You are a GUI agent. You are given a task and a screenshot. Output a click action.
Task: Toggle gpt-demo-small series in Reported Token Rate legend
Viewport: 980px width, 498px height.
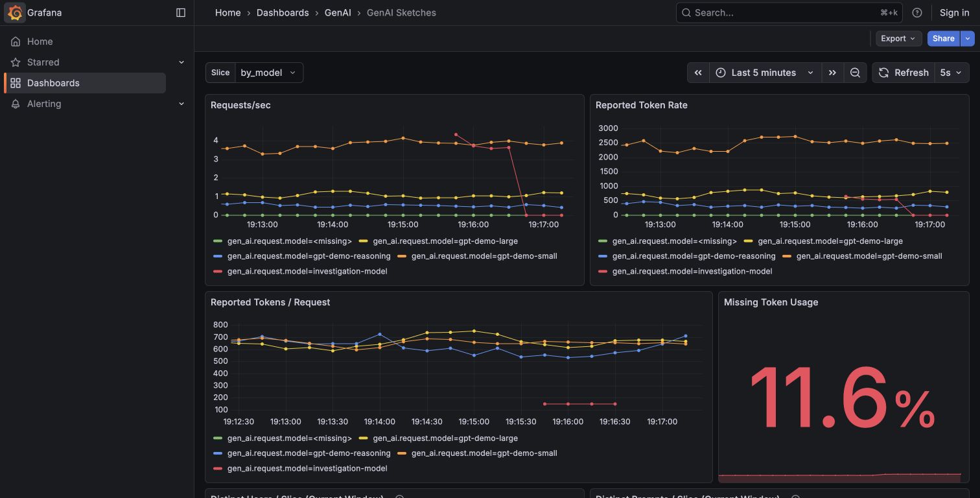click(869, 256)
